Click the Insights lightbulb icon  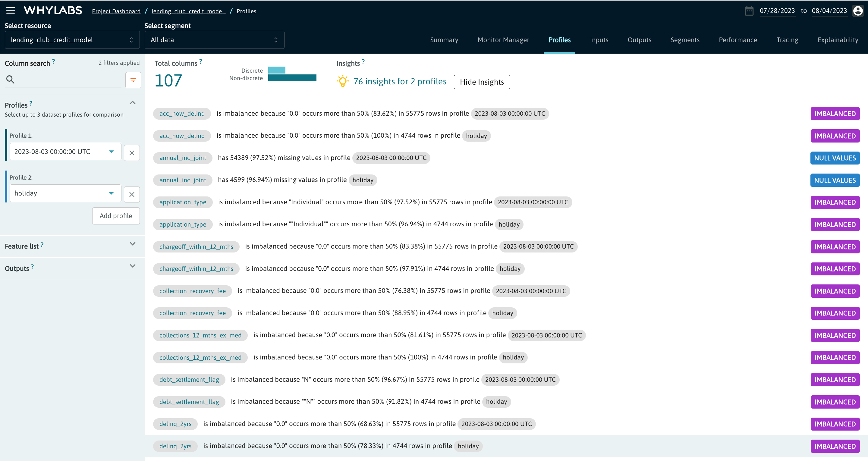tap(342, 81)
